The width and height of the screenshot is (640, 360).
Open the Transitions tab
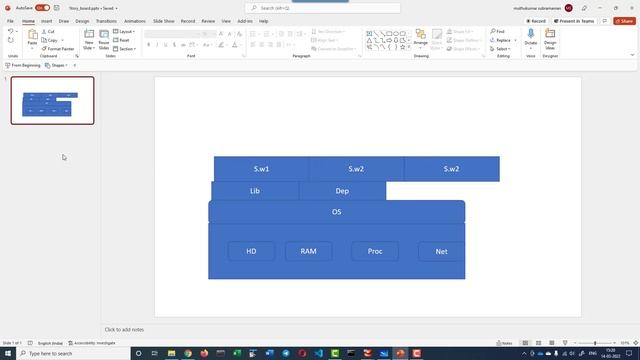pos(106,21)
